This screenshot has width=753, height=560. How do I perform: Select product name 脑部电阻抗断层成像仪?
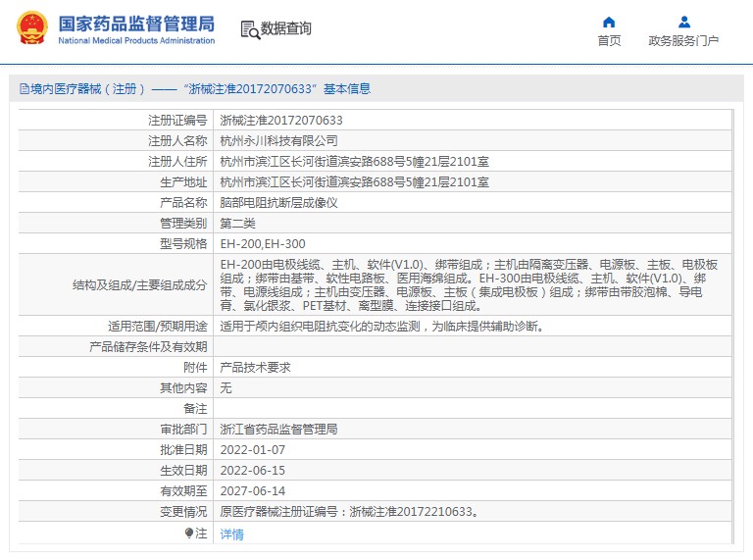coord(279,203)
